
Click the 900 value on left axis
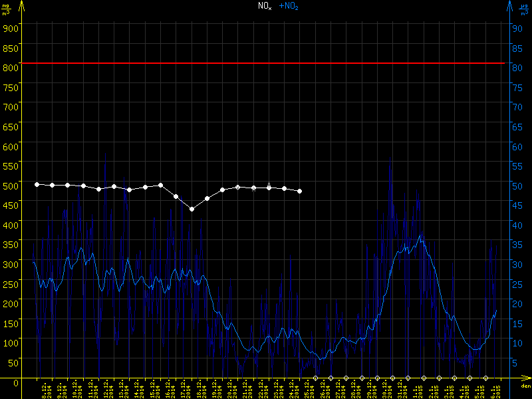[x=9, y=28]
